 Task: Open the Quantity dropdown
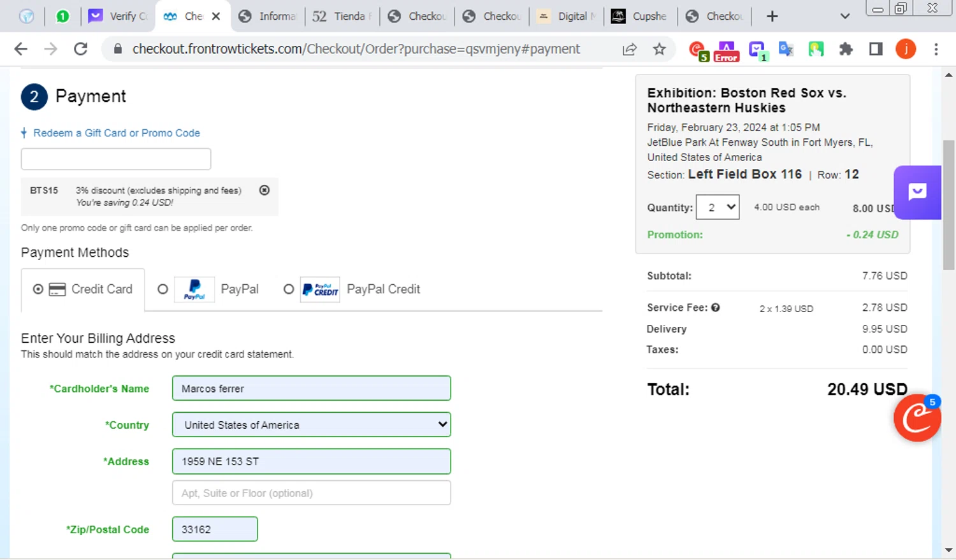[x=718, y=207]
